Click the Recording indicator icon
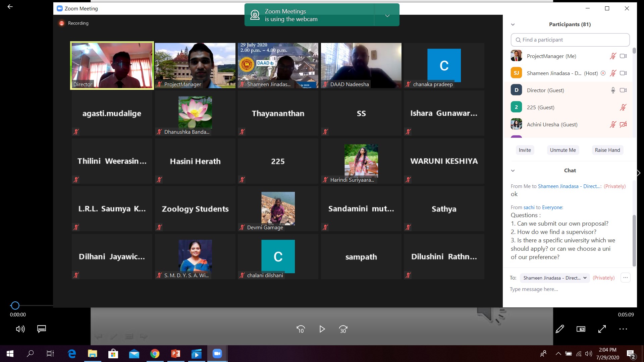Viewport: 644px width, 362px height. click(61, 23)
